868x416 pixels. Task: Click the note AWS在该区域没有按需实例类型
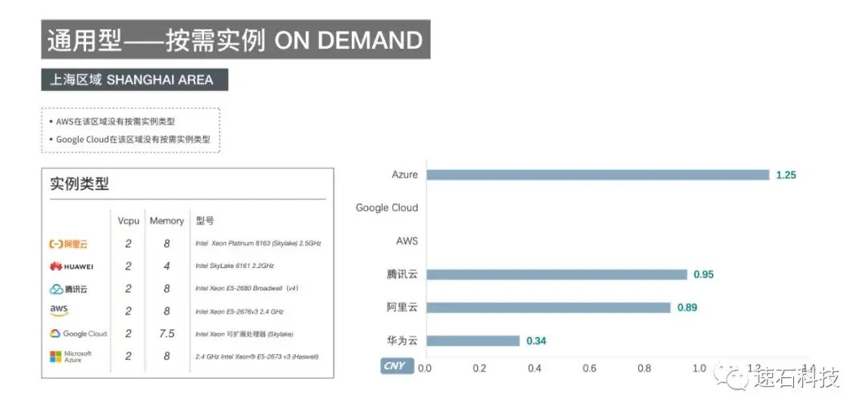115,122
